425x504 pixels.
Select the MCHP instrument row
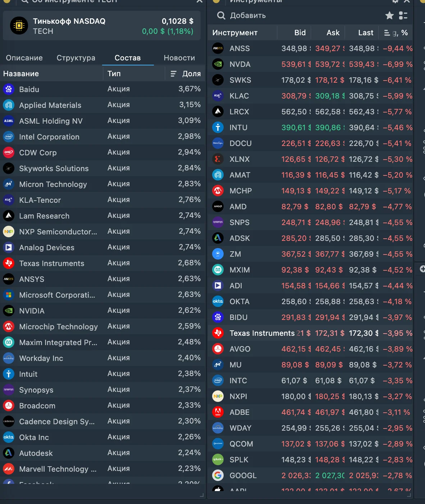[310, 191]
